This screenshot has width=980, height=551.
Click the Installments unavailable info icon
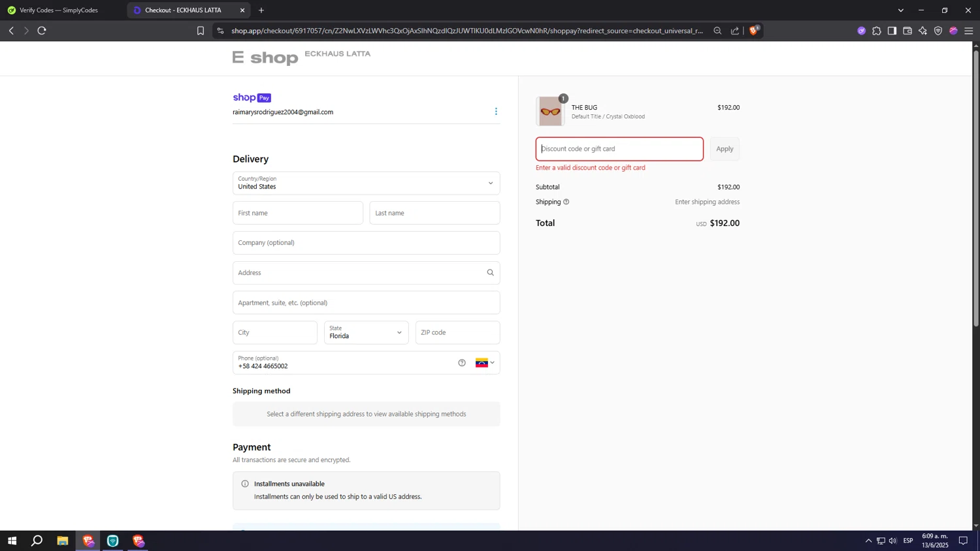(245, 484)
